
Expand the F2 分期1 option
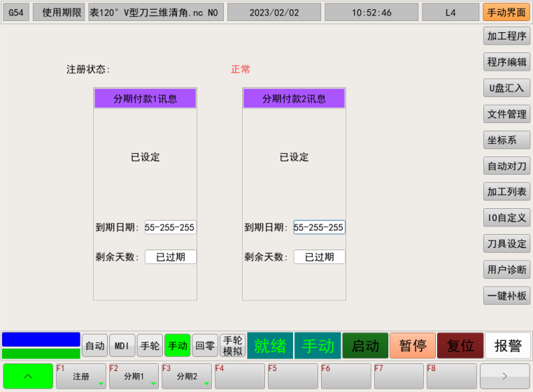tap(134, 376)
